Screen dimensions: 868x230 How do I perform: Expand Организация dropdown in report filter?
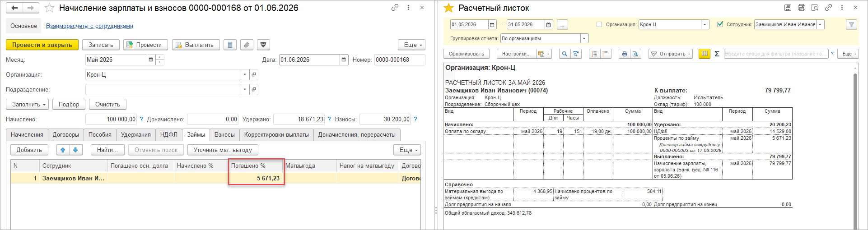point(705,25)
